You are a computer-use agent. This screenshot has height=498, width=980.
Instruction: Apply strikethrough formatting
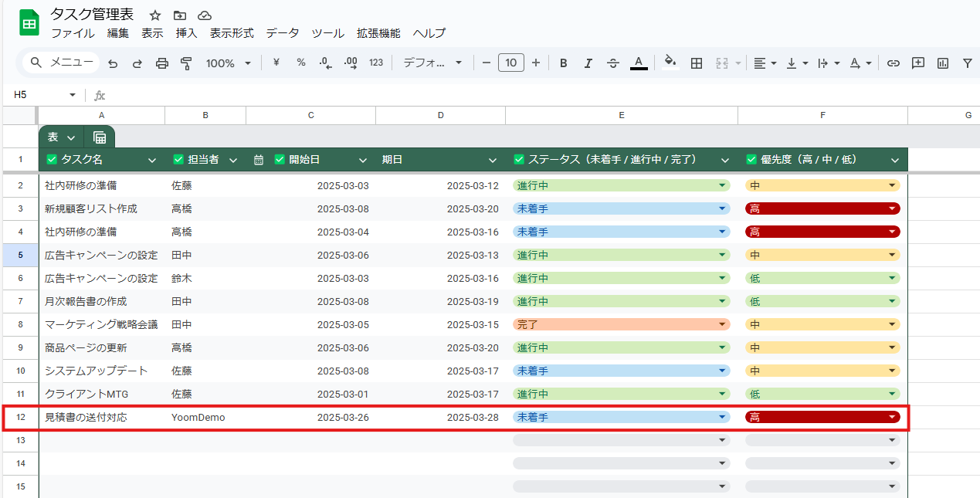tap(612, 63)
